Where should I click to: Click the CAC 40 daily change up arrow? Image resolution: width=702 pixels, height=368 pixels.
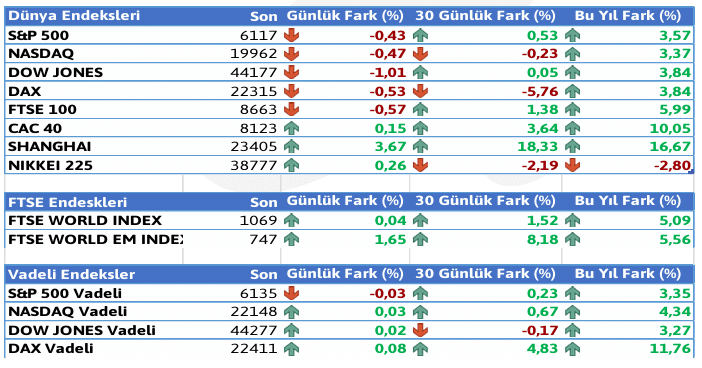(291, 128)
